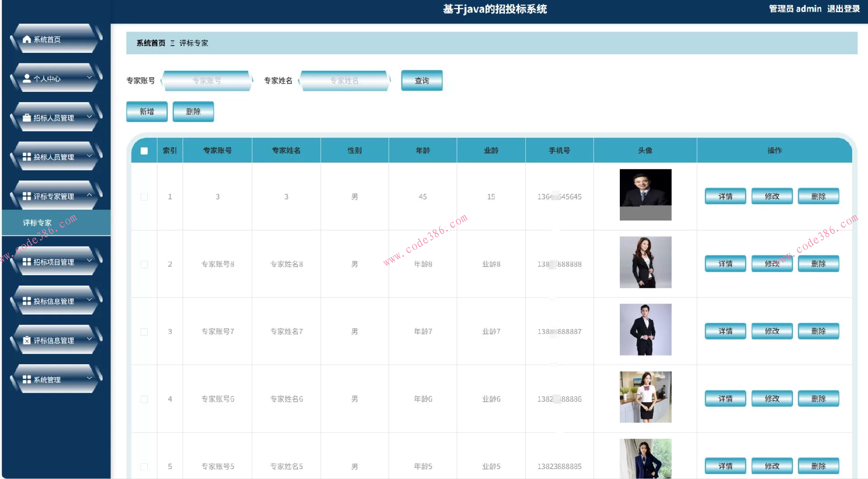Screen dimensions: 868x479
Task: Focus the 专家账号 search input field
Action: click(207, 81)
